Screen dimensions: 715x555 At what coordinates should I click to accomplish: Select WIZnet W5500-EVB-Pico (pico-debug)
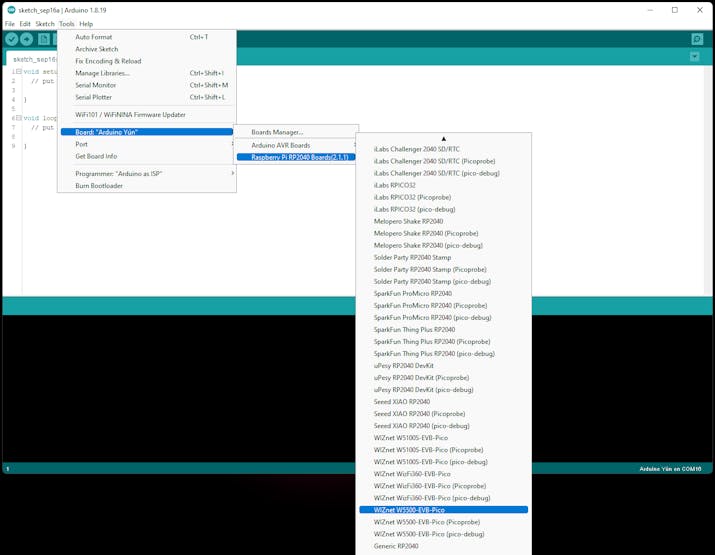(x=443, y=534)
